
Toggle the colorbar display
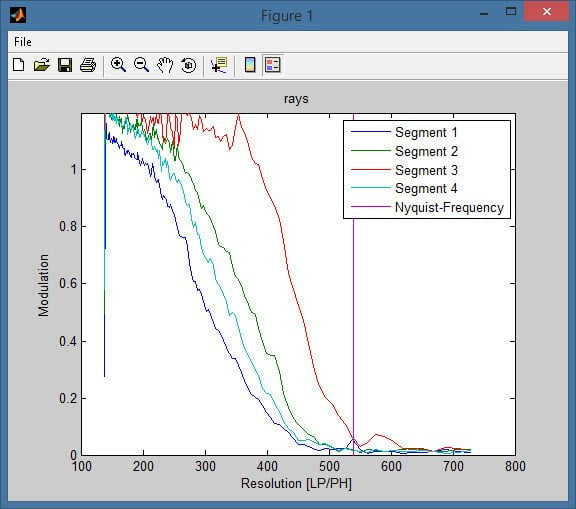(250, 65)
